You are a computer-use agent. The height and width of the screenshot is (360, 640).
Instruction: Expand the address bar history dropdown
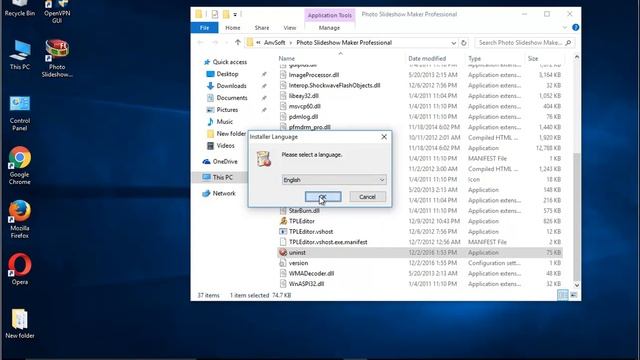pyautogui.click(x=453, y=42)
